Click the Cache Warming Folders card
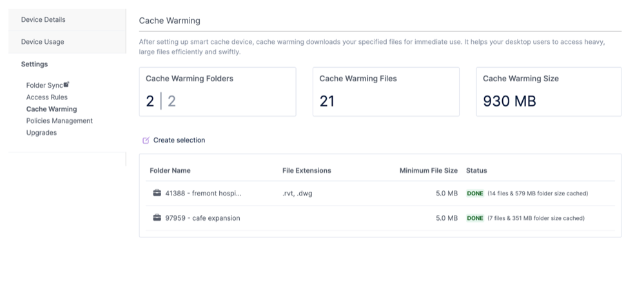Image resolution: width=644 pixels, height=291 pixels. 217,92
